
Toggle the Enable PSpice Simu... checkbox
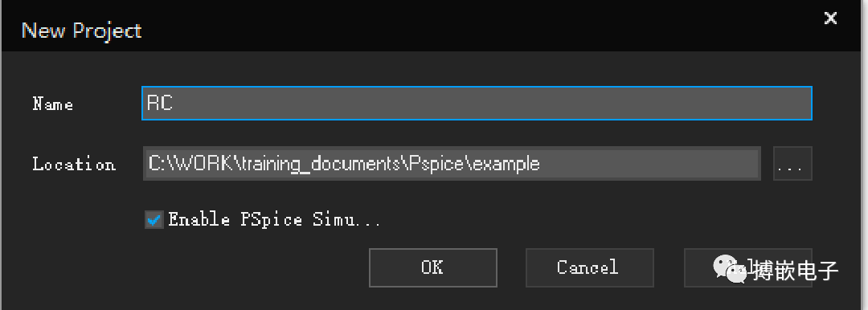tap(154, 219)
